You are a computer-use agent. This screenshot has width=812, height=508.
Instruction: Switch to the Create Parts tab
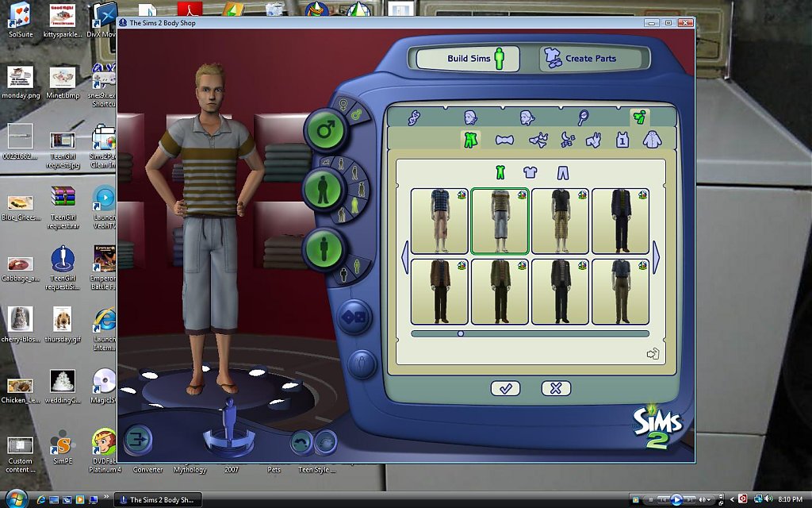(x=581, y=59)
